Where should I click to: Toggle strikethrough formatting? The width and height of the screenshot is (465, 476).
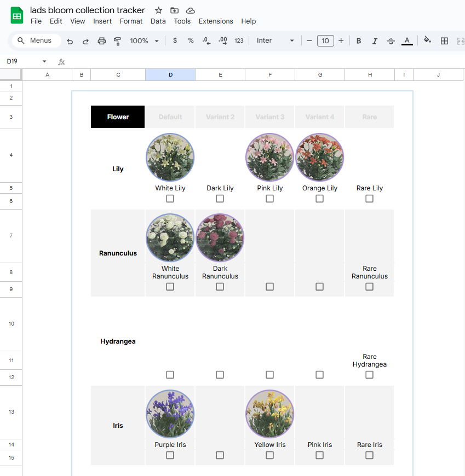click(391, 40)
